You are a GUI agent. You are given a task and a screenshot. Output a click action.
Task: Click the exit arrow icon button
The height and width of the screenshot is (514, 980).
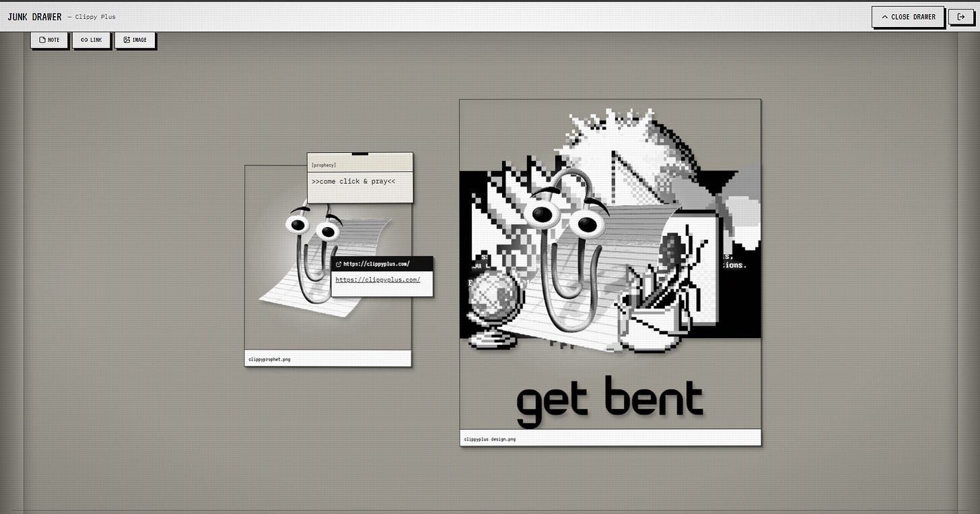(x=960, y=17)
